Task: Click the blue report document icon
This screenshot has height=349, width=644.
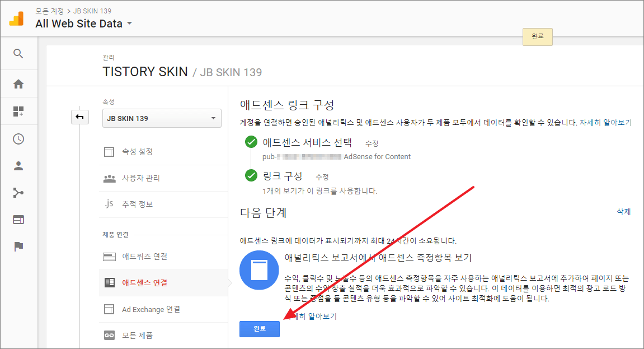Action: tap(259, 270)
